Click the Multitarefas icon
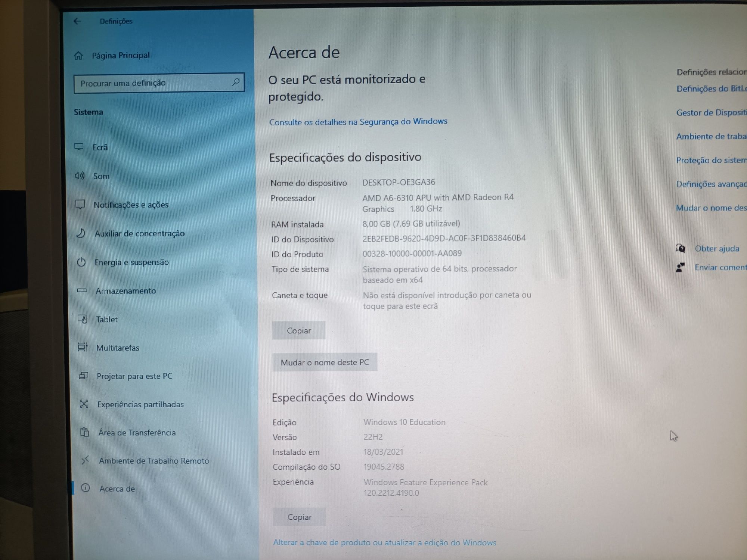This screenshot has height=560, width=747. tap(83, 347)
